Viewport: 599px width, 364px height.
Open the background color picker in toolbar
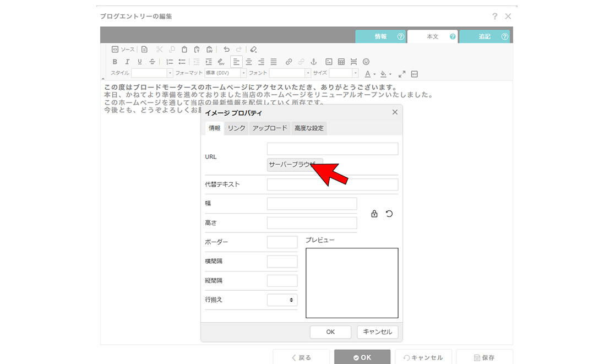(x=385, y=73)
